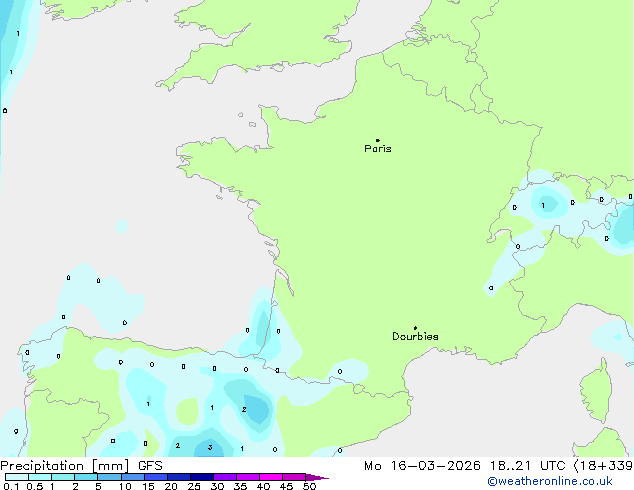The width and height of the screenshot is (634, 490).
Task: Click the 0.1 legend scale label
Action: tap(11, 486)
